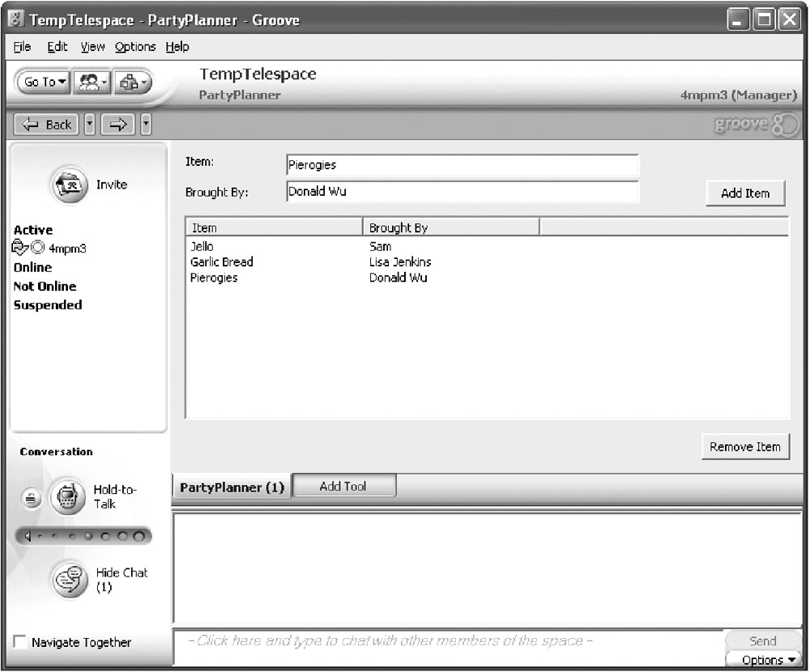Click the Hide Chat speech bubbles icon

67,579
